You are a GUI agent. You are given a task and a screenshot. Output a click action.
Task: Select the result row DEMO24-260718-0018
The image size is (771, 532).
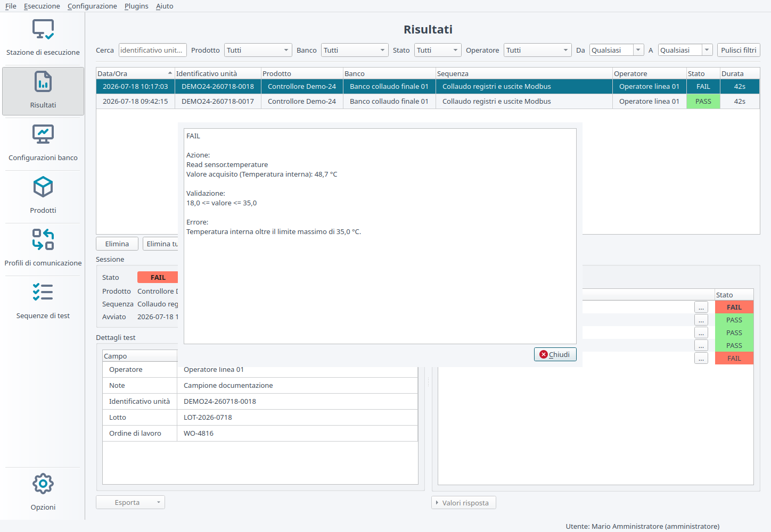pos(428,86)
